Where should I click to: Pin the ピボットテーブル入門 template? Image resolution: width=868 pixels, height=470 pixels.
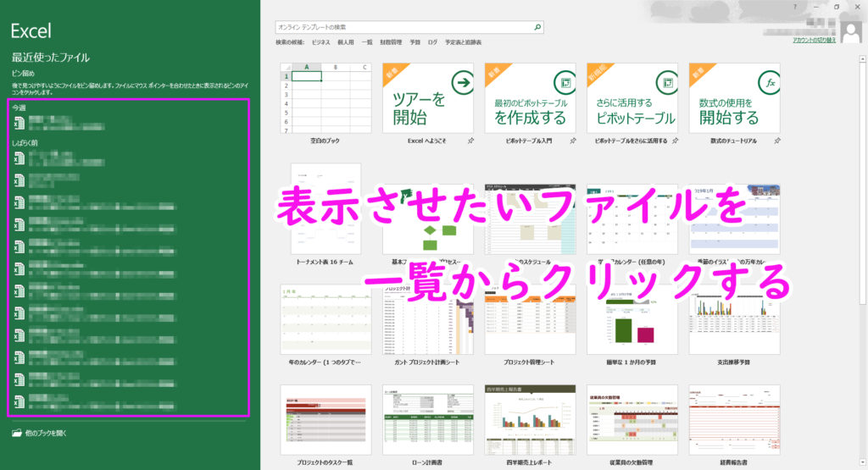573,141
